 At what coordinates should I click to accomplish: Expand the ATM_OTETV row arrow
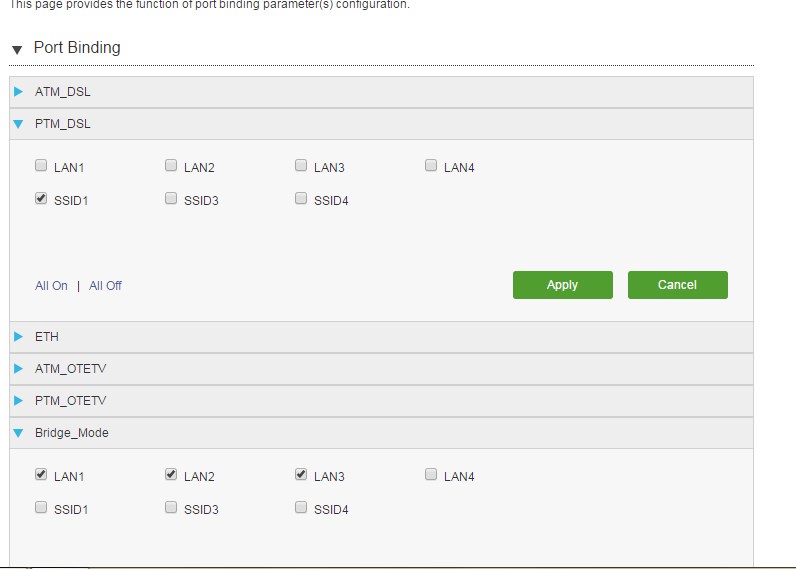coord(18,369)
